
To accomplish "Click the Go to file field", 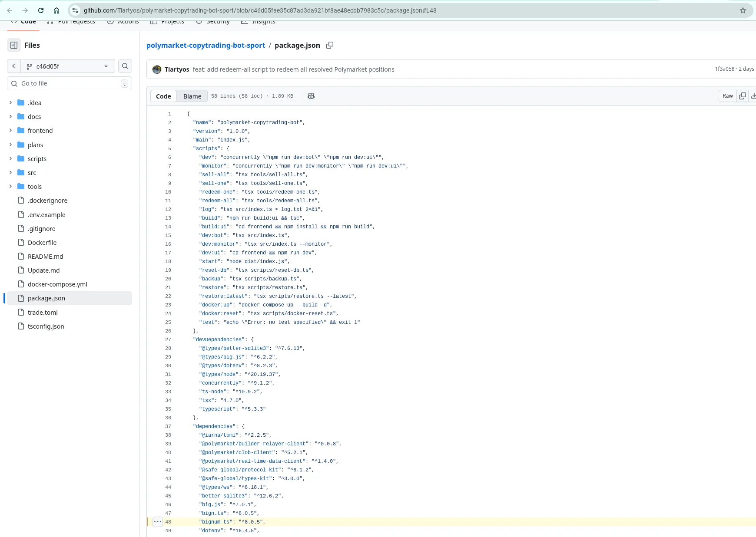I will click(x=65, y=83).
